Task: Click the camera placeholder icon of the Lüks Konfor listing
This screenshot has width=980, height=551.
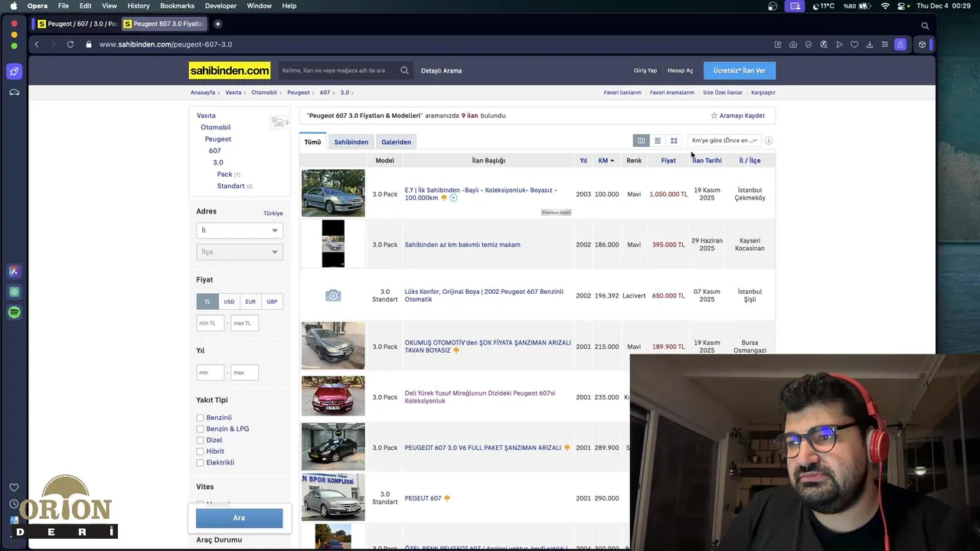Action: point(333,295)
